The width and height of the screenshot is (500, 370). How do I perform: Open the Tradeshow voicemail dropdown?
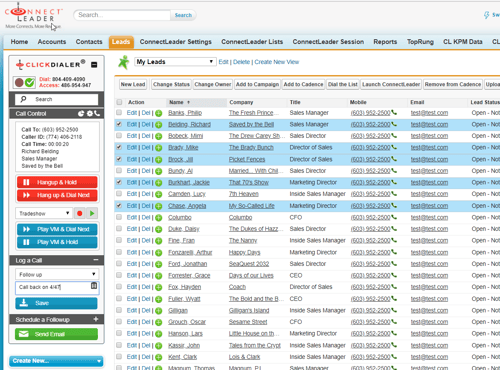tap(43, 213)
